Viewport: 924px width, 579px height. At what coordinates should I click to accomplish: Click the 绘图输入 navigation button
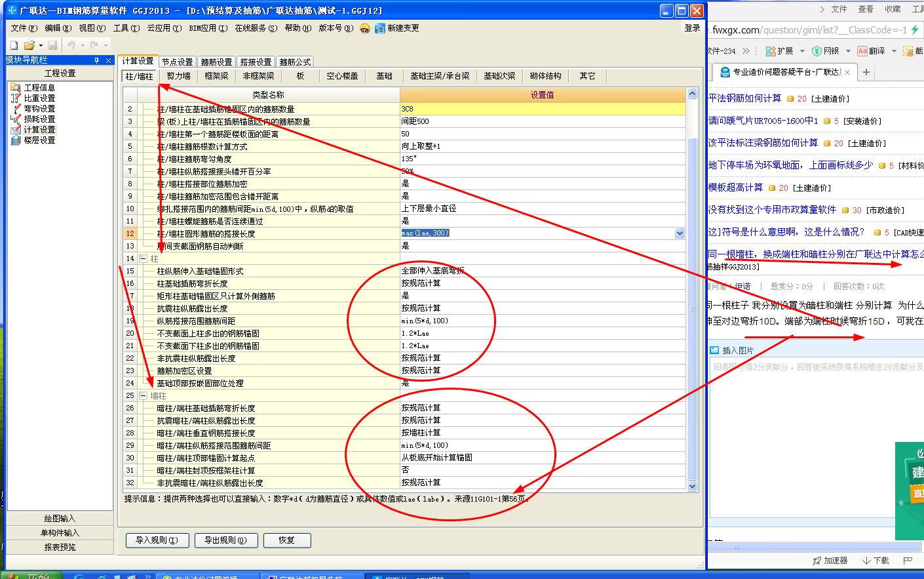(60, 519)
